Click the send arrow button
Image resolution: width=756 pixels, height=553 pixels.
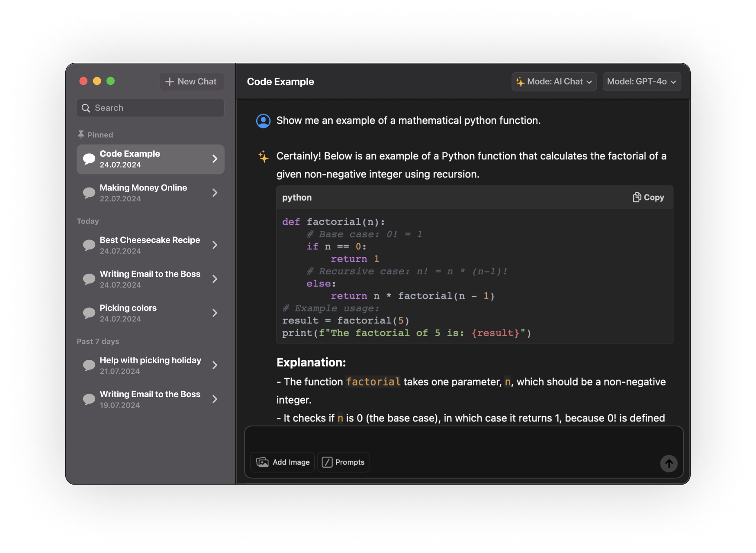click(x=668, y=463)
